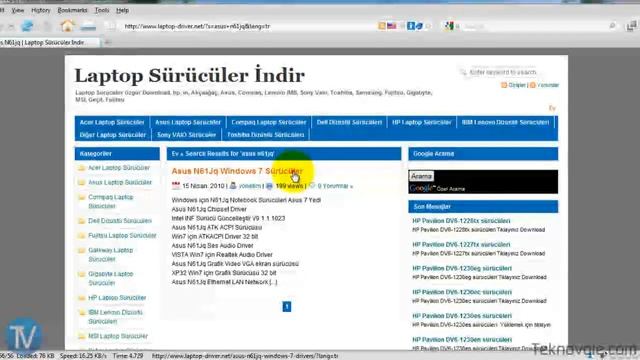Click the Ev link in the breadcrumb header
640x360 pixels.
click(x=175, y=153)
